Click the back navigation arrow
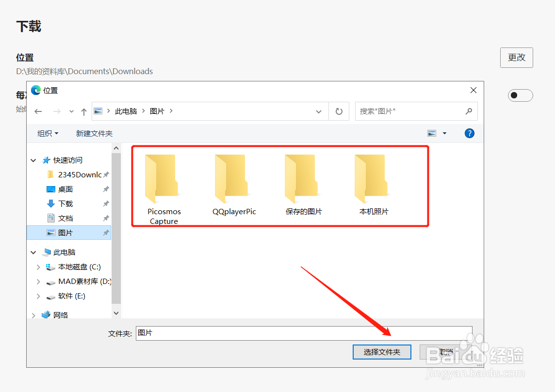 38,111
